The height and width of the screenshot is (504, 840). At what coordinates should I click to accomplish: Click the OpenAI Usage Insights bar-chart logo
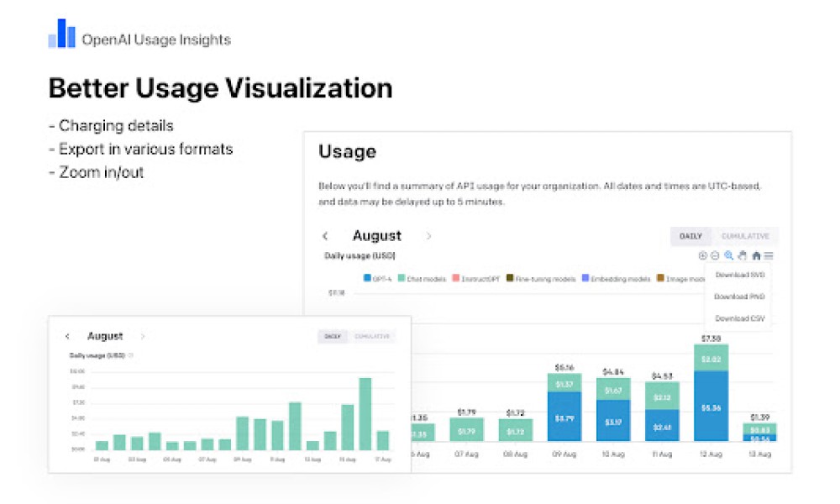point(61,34)
